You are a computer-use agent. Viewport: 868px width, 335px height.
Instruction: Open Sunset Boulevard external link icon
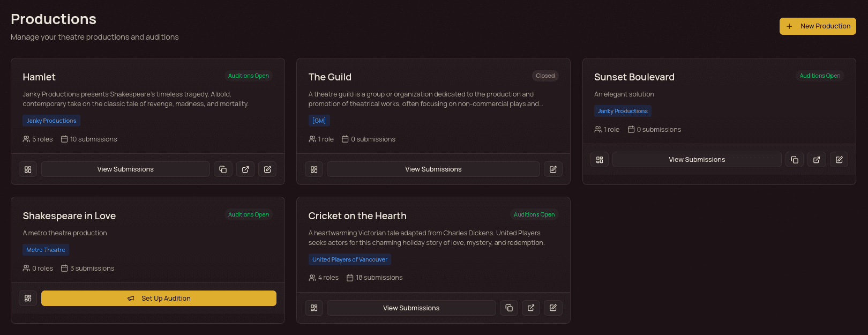click(x=817, y=160)
